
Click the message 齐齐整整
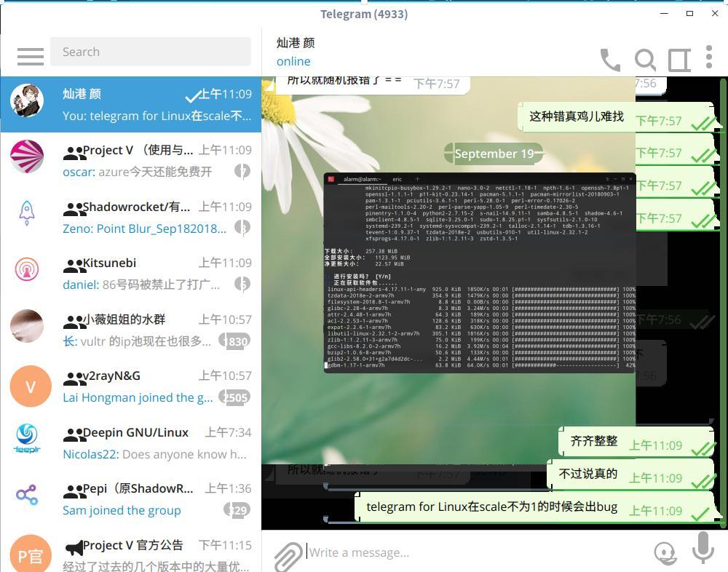[x=594, y=441]
